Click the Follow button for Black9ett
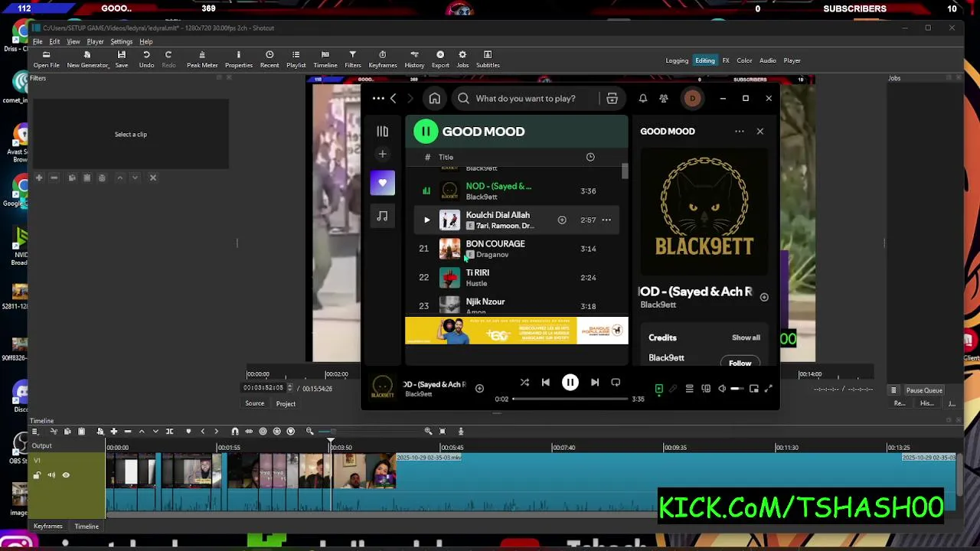The width and height of the screenshot is (980, 551). [740, 363]
